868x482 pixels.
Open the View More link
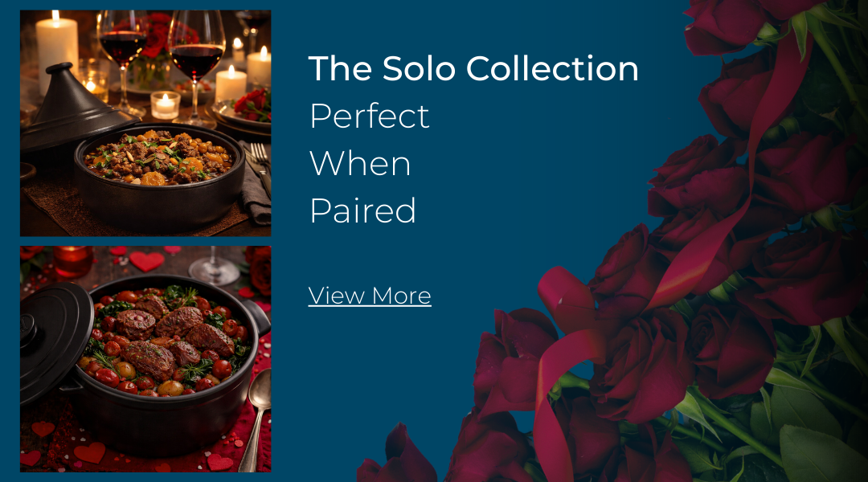click(x=370, y=296)
